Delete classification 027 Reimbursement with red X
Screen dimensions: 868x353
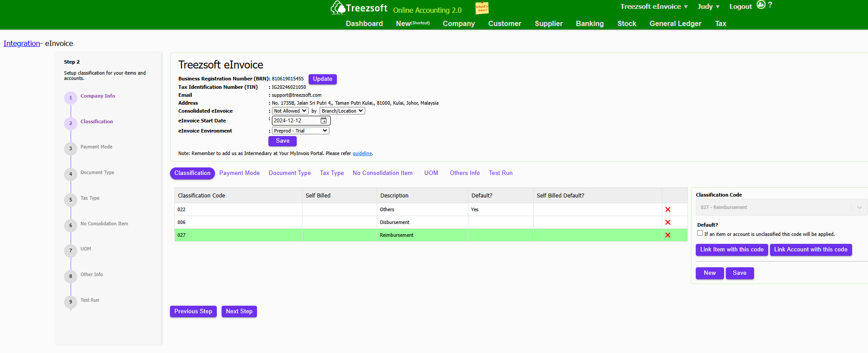(x=668, y=235)
